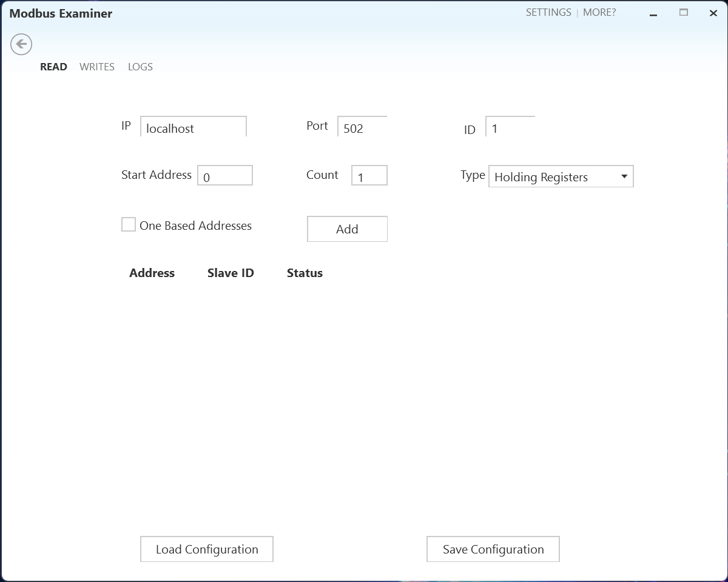This screenshot has height=582, width=728.
Task: Enable the One Based Addresses checkbox
Action: (x=129, y=225)
